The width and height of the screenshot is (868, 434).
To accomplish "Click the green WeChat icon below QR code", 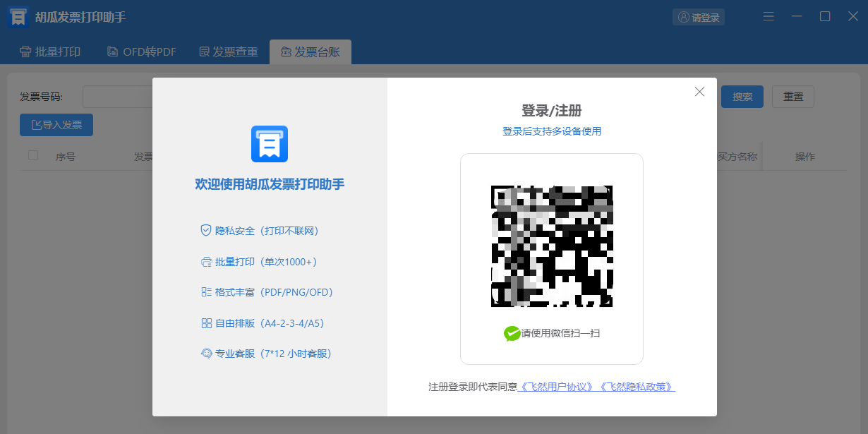I will (x=512, y=333).
